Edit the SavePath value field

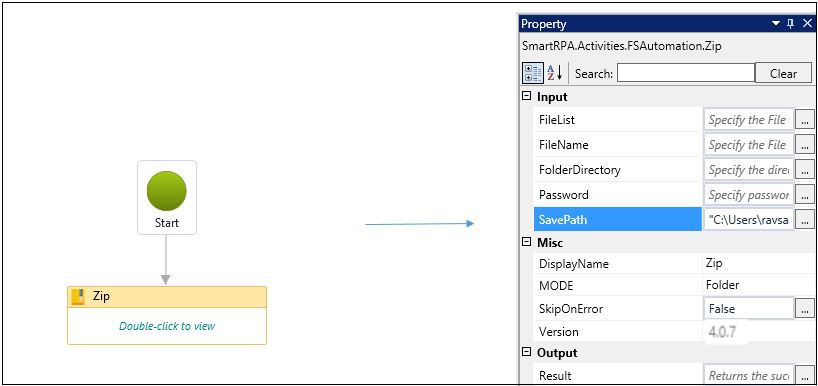749,220
